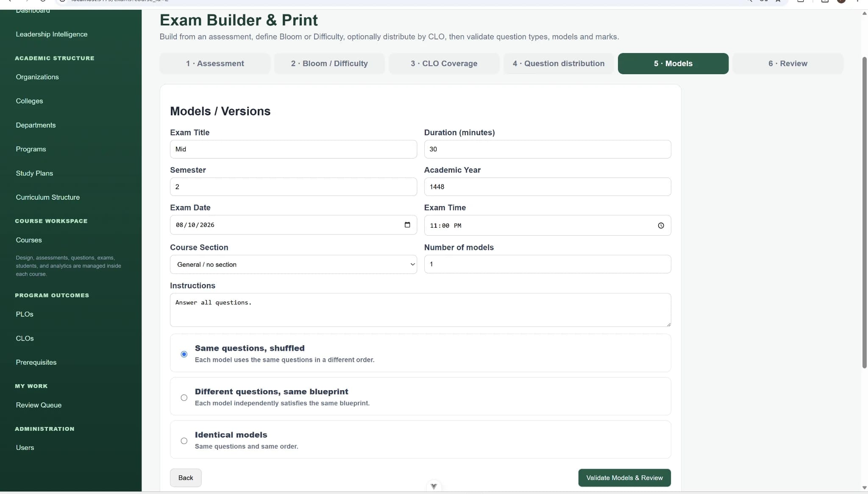
Task: Open CLOs in the sidebar
Action: point(25,338)
